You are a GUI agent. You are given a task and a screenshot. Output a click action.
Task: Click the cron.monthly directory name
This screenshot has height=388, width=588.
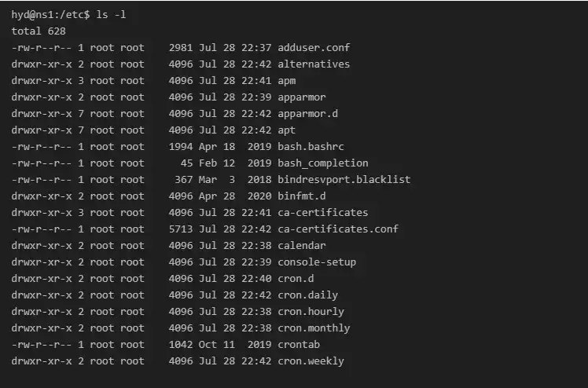click(314, 328)
